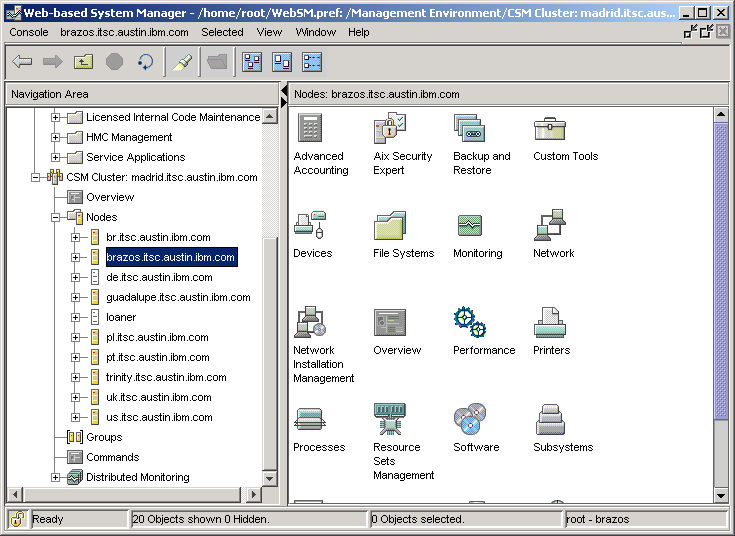Image resolution: width=735 pixels, height=536 pixels.
Task: Expand br.itsc.austin.ibm.com node
Action: [75, 237]
